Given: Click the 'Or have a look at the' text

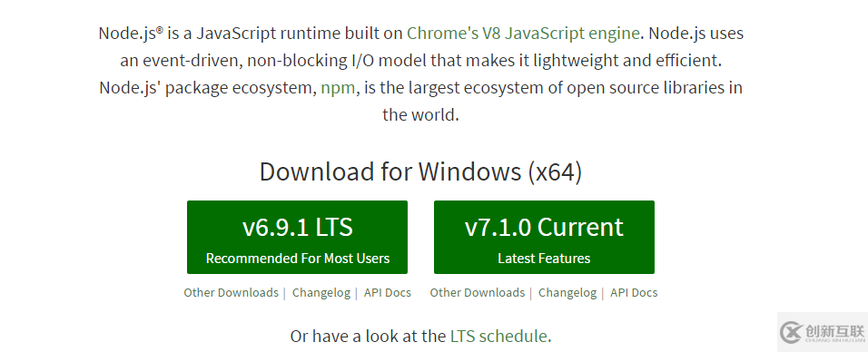Looking at the screenshot, I should coord(368,336).
